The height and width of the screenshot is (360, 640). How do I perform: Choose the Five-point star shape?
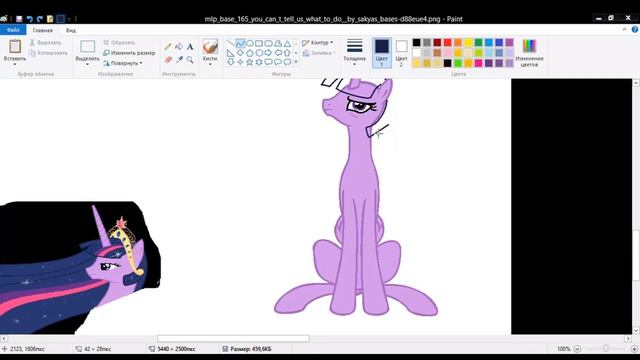tap(249, 62)
